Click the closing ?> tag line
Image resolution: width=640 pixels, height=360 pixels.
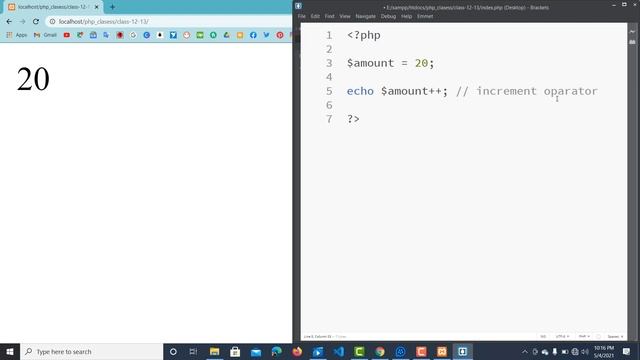pyautogui.click(x=353, y=119)
